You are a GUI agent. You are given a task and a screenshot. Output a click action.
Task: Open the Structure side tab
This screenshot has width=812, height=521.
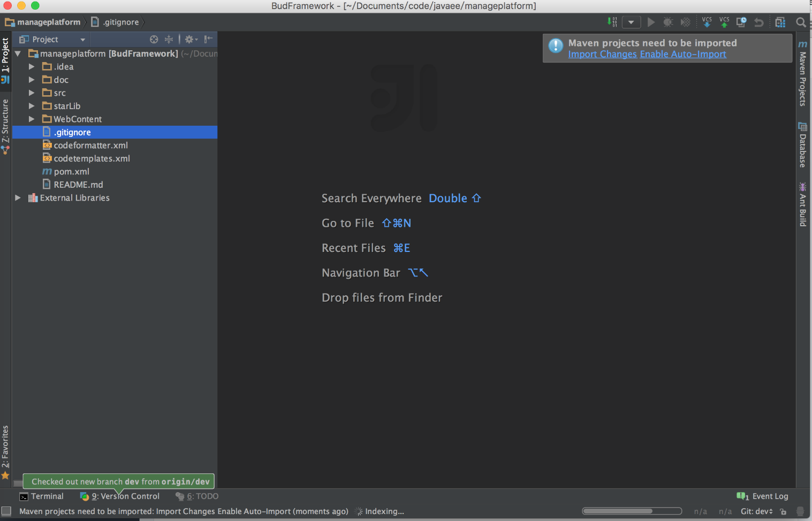[x=5, y=127]
